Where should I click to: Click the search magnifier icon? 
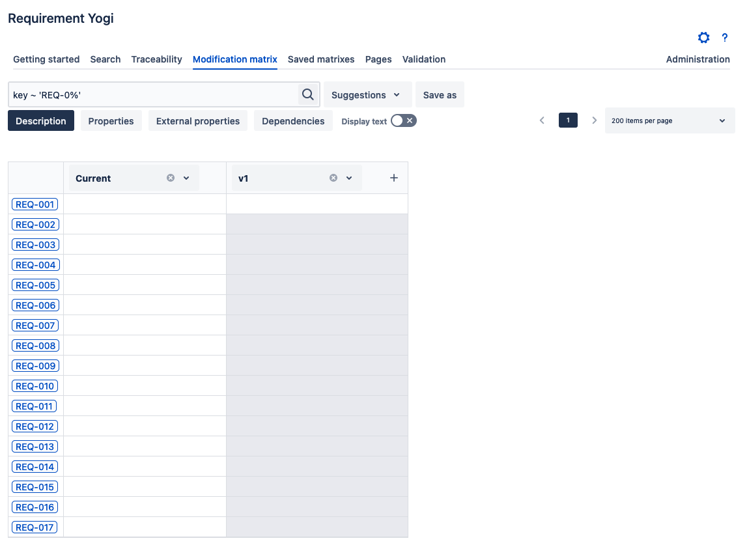[307, 94]
